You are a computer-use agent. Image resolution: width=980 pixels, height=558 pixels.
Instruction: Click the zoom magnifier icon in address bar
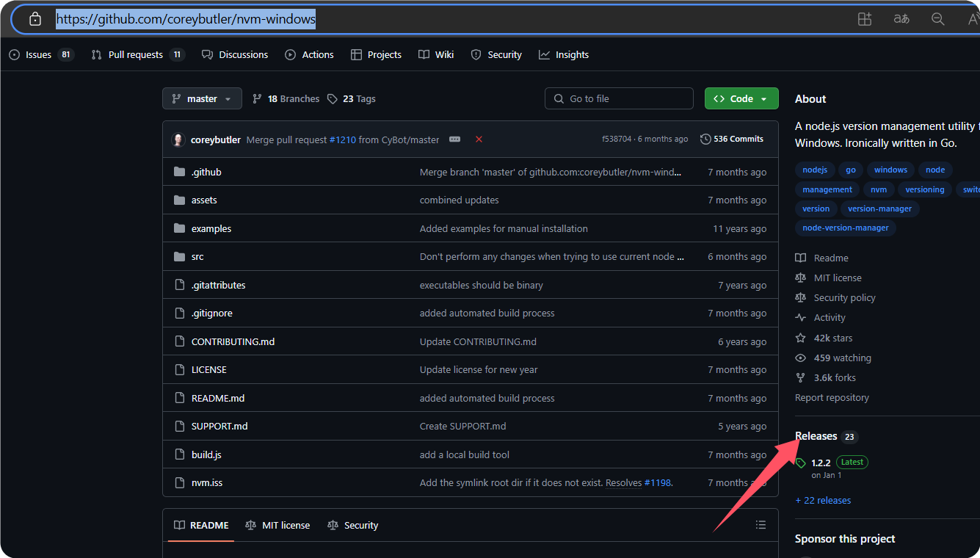pos(938,20)
